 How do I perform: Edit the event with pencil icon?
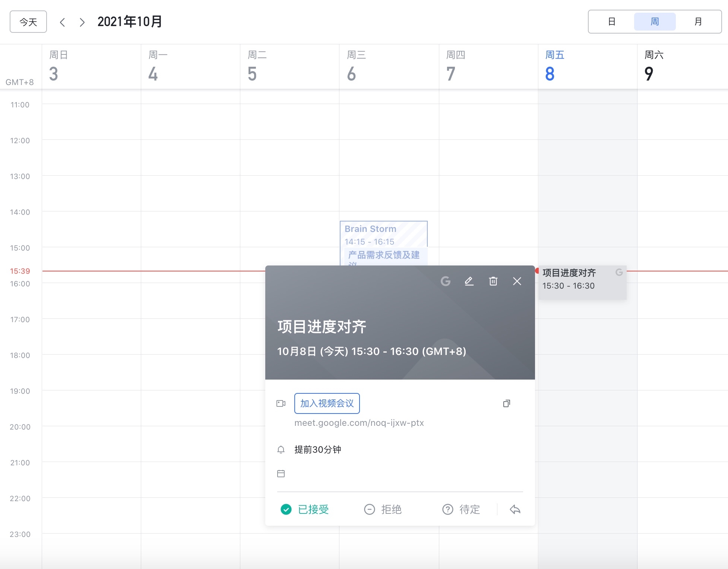[x=469, y=281]
